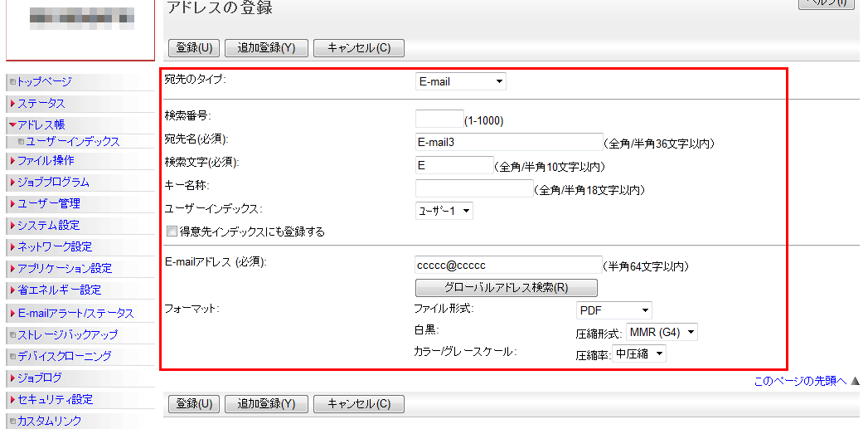This screenshot has height=429, width=868.
Task: Click the このページの先頭へ link
Action: [799, 381]
